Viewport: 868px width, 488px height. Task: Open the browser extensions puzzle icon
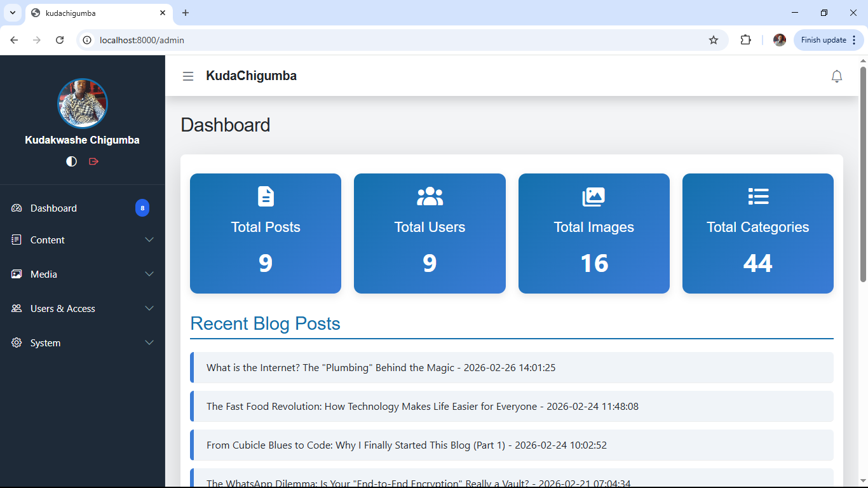(x=745, y=39)
